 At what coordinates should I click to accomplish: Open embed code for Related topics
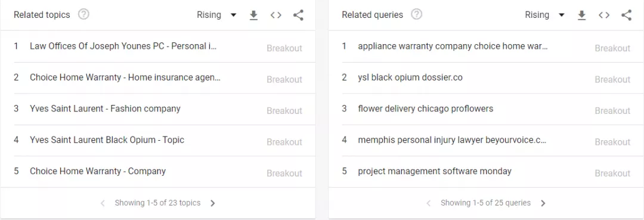(x=275, y=15)
